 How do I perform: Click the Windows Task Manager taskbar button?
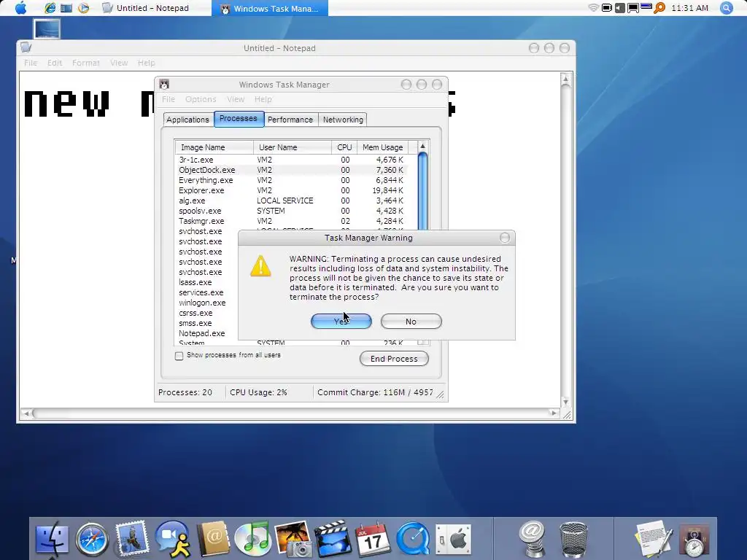(270, 8)
